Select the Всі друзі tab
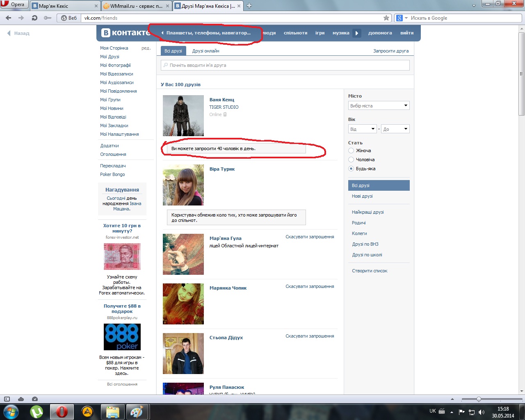The width and height of the screenshot is (525, 420). point(173,51)
